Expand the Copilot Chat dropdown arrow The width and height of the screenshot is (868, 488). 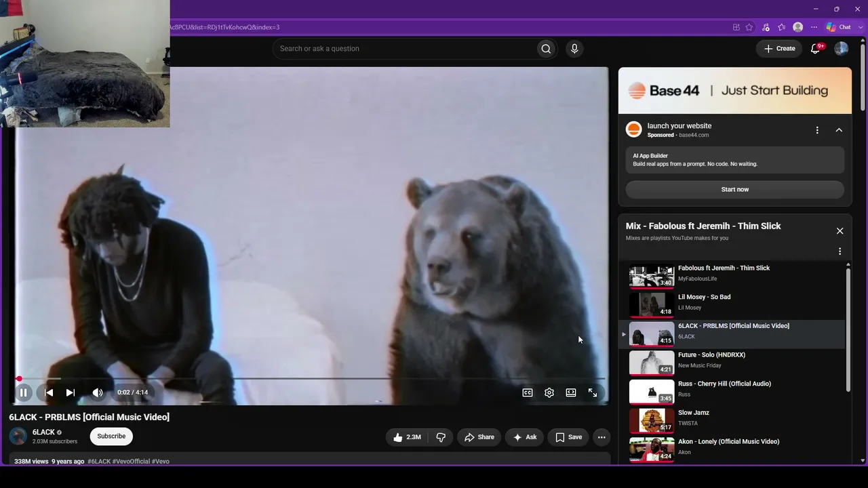tap(859, 27)
